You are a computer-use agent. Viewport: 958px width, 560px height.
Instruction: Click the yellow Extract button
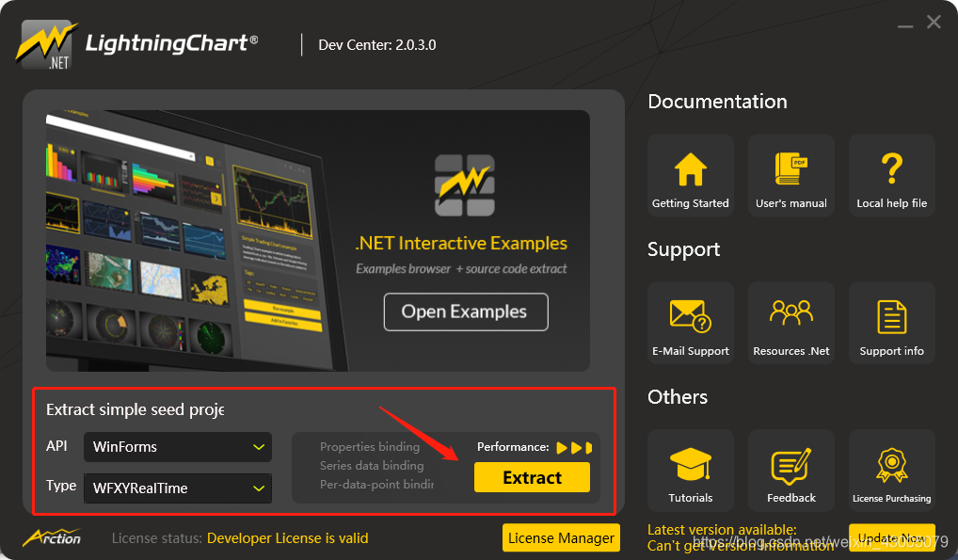click(x=532, y=477)
